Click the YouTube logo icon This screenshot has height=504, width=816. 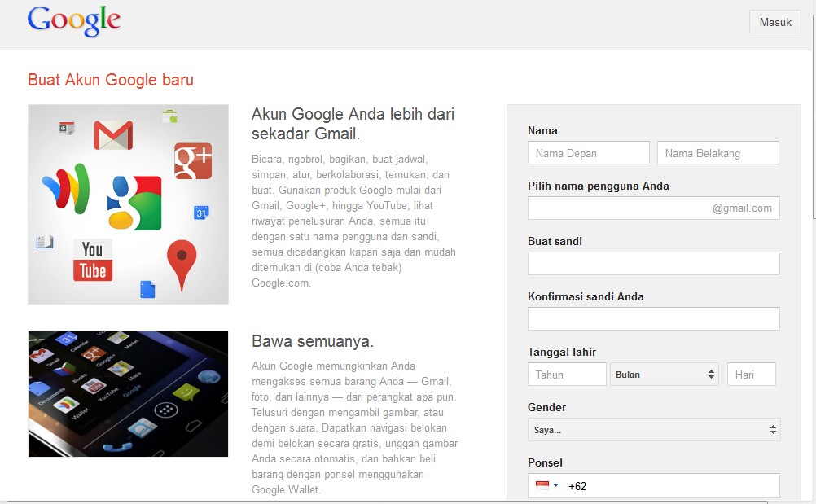(93, 259)
